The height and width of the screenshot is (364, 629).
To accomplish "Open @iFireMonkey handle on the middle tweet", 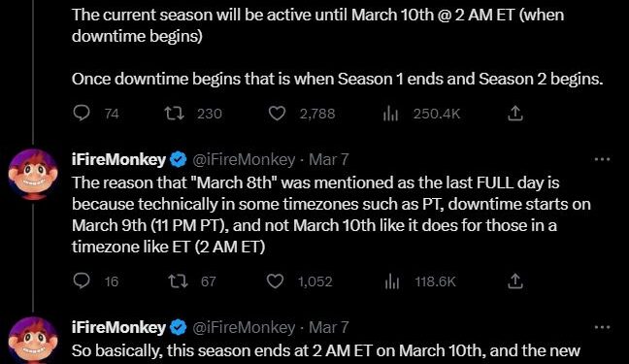I will pyautogui.click(x=244, y=160).
